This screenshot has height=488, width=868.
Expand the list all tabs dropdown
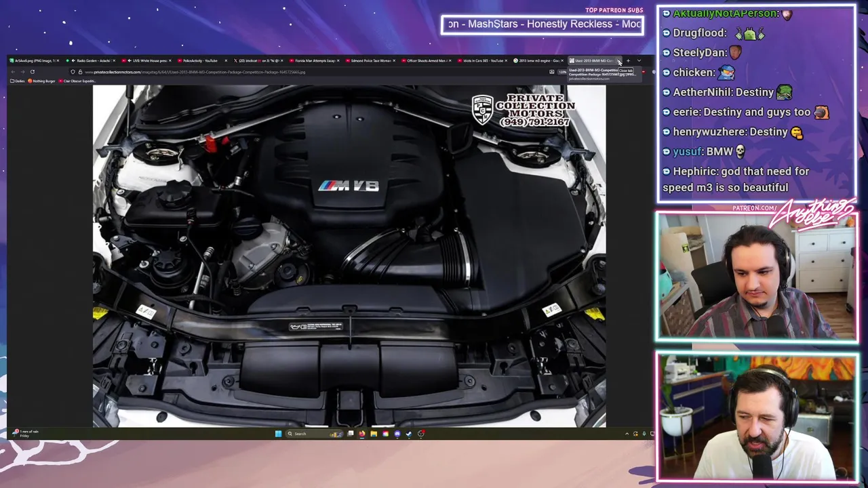(x=639, y=60)
